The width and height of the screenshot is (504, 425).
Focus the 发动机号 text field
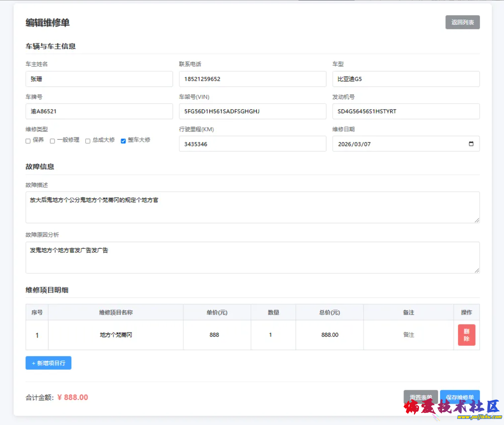tap(406, 111)
